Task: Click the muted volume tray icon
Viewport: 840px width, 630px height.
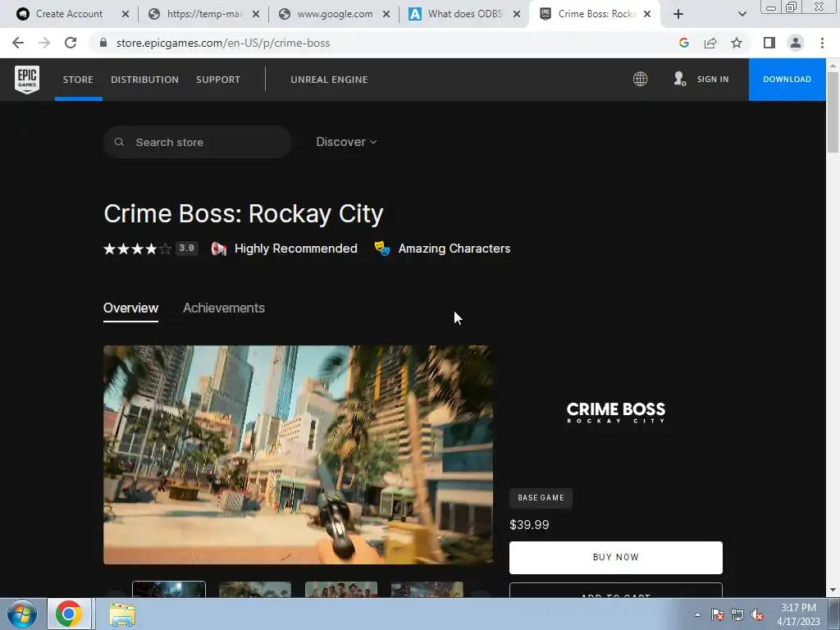Action: [x=757, y=615]
